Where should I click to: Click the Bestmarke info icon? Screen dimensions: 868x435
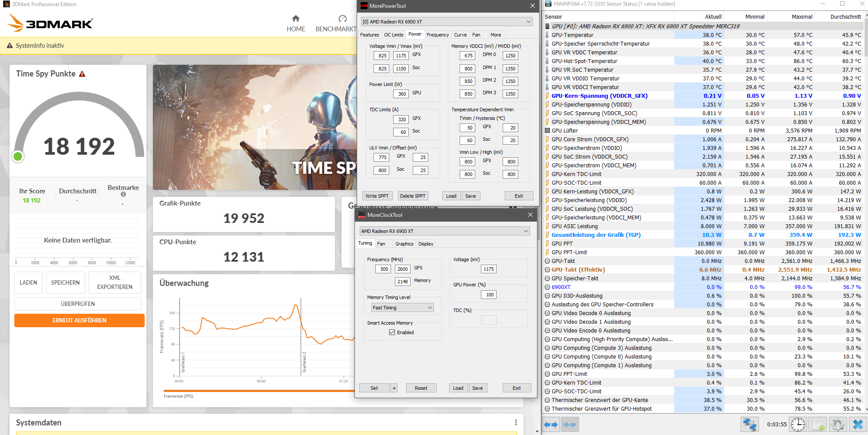tap(123, 194)
